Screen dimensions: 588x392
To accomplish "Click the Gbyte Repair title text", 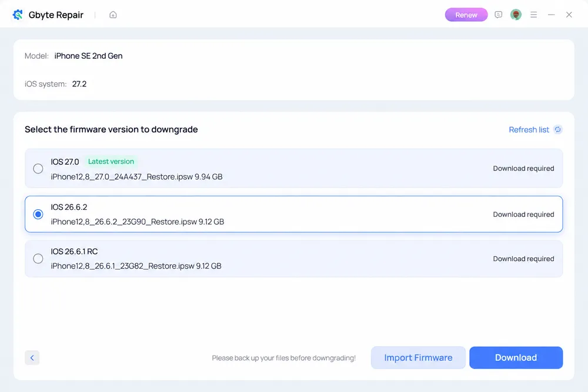I will (x=56, y=15).
